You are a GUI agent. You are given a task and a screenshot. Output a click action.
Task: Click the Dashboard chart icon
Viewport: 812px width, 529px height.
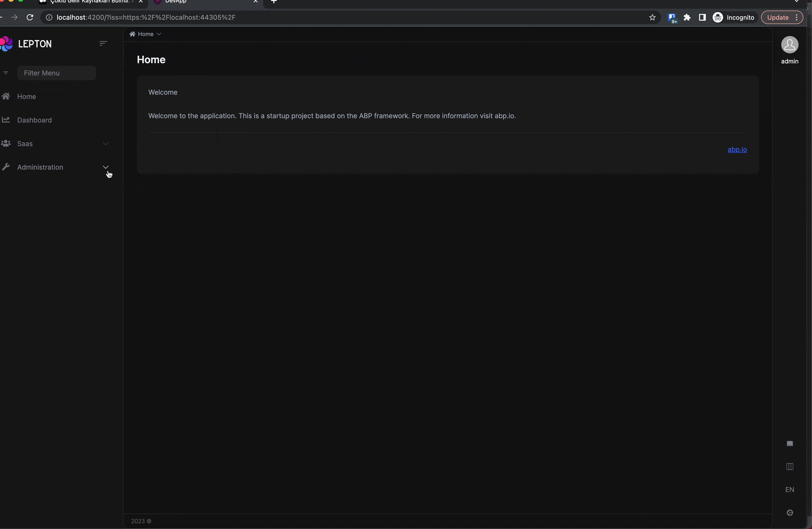coord(6,120)
